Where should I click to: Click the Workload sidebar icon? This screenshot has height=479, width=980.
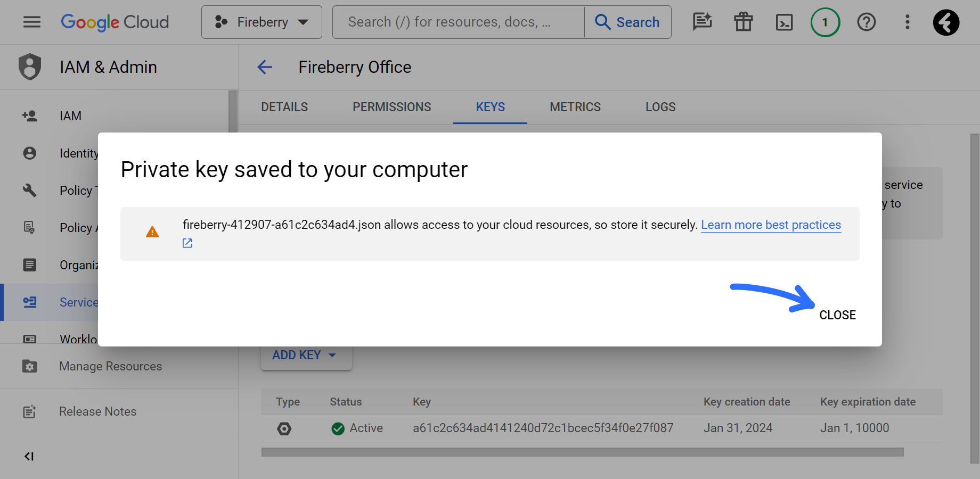pyautogui.click(x=30, y=339)
